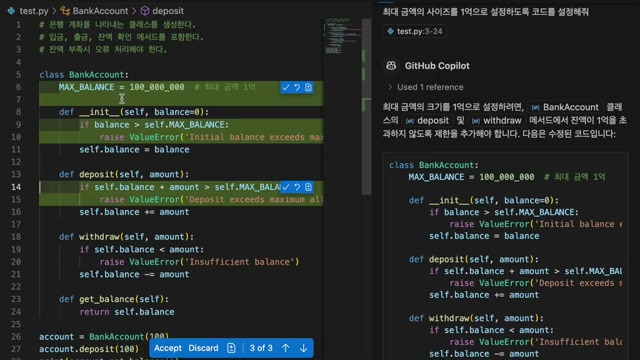
Task: Show diff for the deposit line change
Action: (309, 187)
